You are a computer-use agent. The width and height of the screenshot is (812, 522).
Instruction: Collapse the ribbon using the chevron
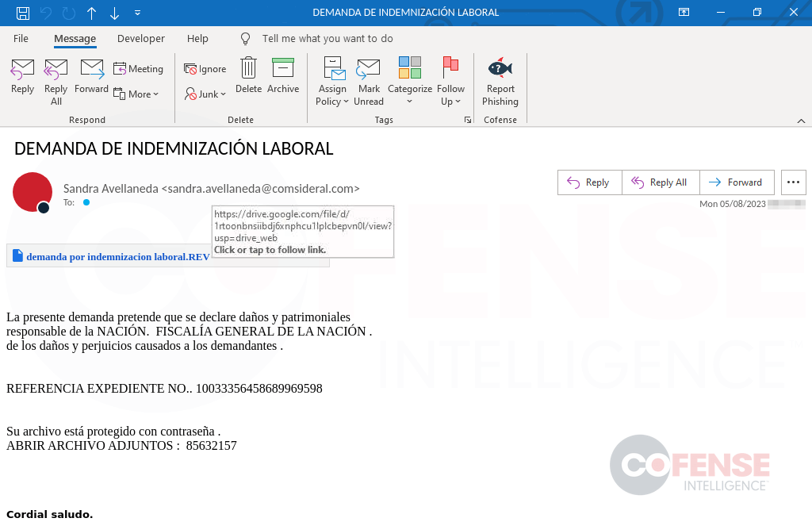coord(800,120)
